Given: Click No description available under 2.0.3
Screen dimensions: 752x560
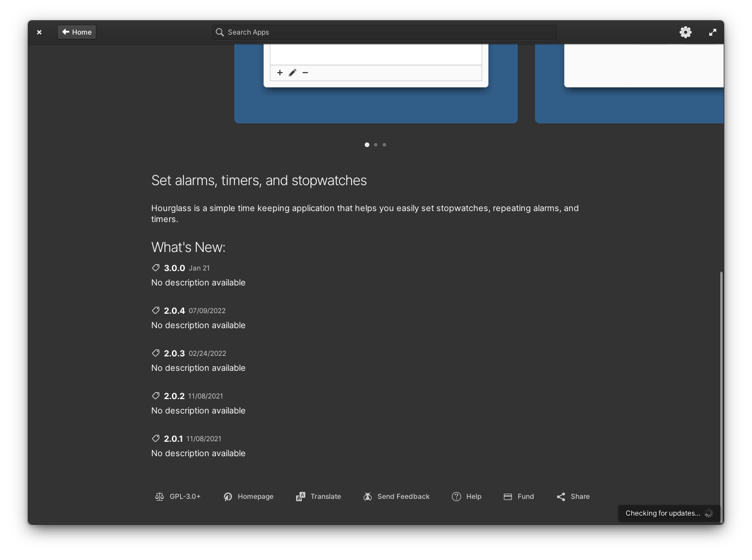Looking at the screenshot, I should click(199, 368).
